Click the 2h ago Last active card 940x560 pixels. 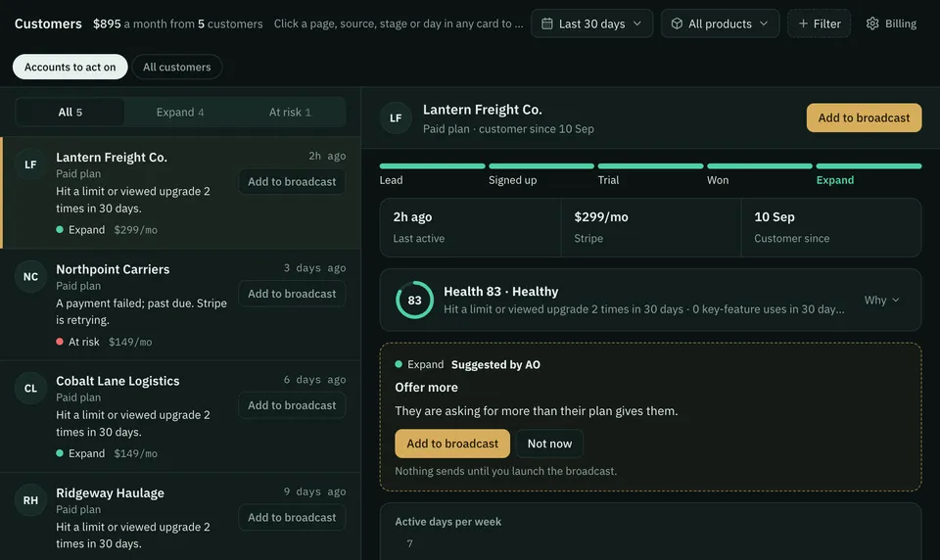coord(471,227)
